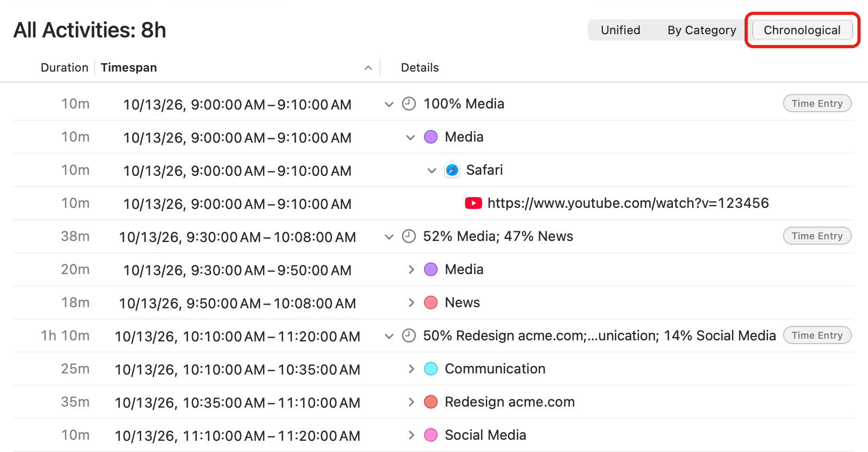Screen dimensions: 868x452
Task: Sort by the Timespan column header
Action: [x=129, y=67]
